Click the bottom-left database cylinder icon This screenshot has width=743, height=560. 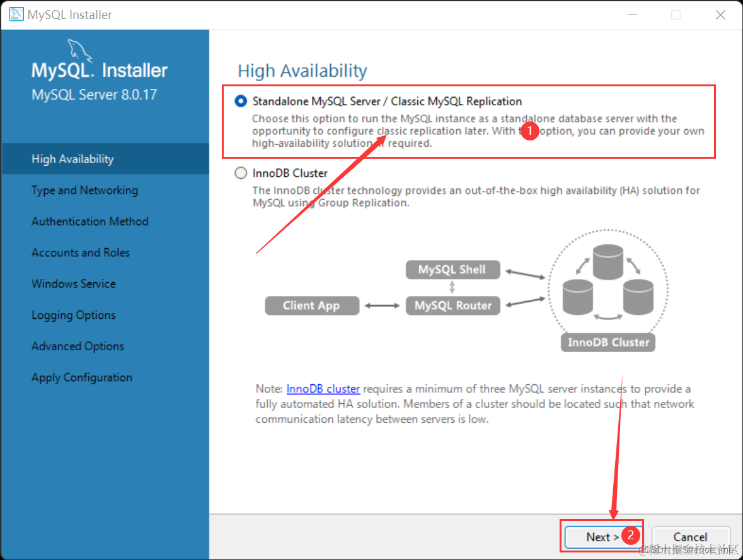(577, 297)
